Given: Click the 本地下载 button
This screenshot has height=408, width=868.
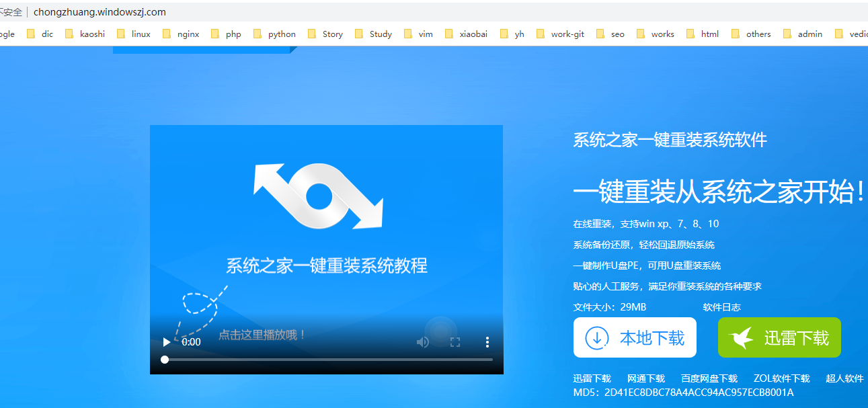Looking at the screenshot, I should 635,337.
